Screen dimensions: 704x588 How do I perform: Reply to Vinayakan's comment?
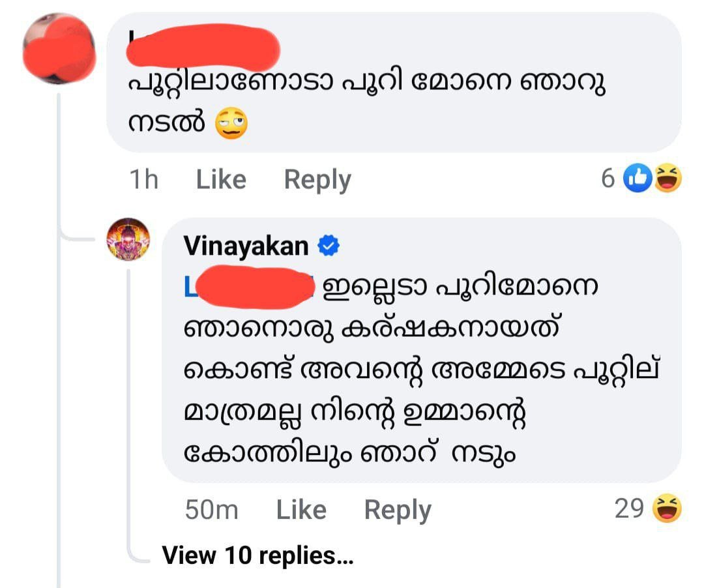(x=398, y=510)
